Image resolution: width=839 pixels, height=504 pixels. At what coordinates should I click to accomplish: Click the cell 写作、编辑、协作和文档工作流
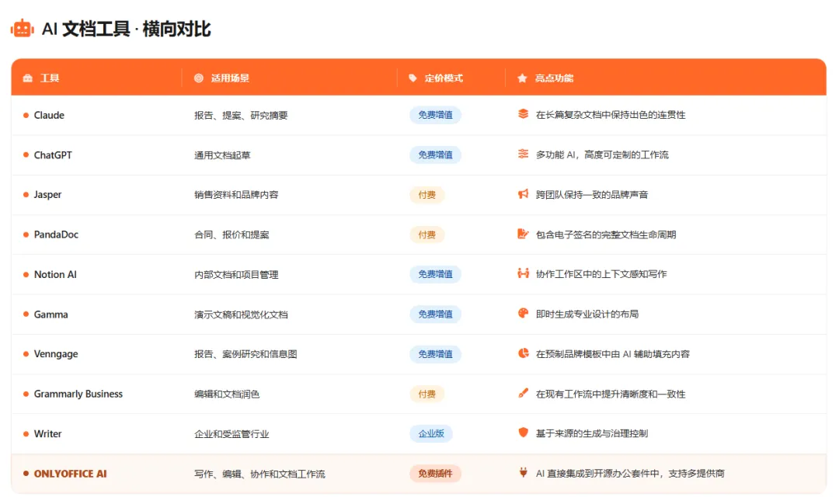click(x=259, y=474)
